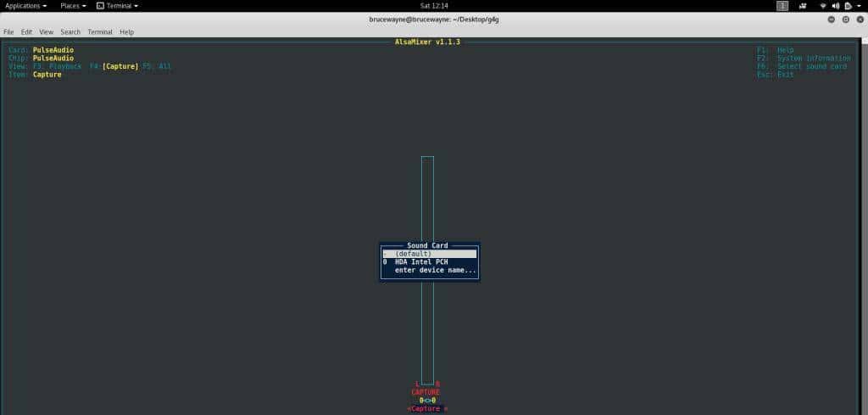Close the terminal window
Image resolution: width=868 pixels, height=415 pixels.
point(860,20)
